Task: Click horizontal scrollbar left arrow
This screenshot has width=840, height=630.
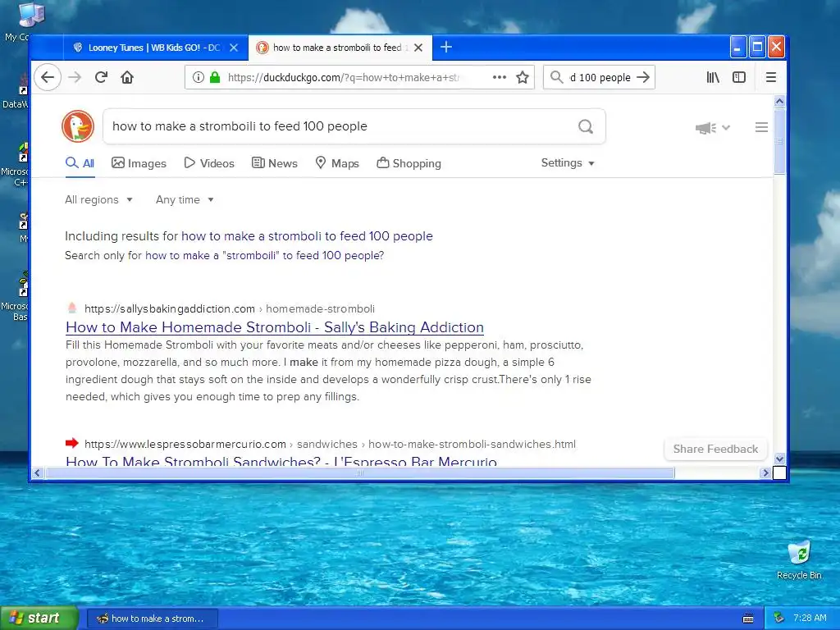Action: 37,473
